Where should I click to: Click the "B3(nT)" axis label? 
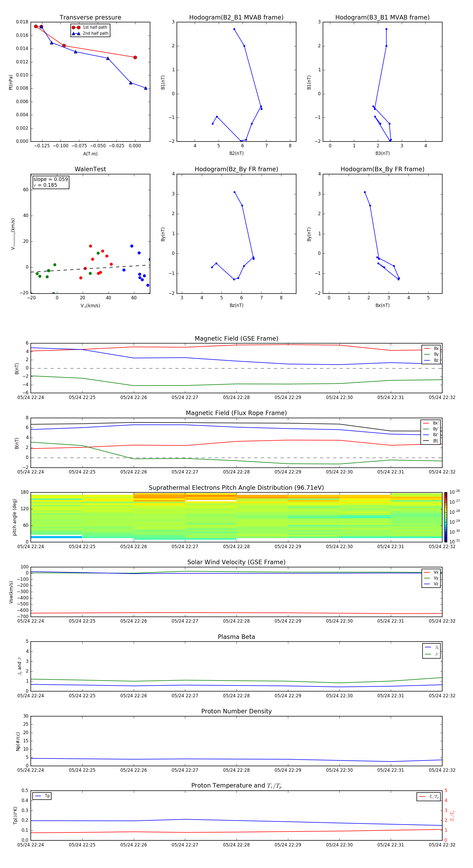[x=382, y=153]
